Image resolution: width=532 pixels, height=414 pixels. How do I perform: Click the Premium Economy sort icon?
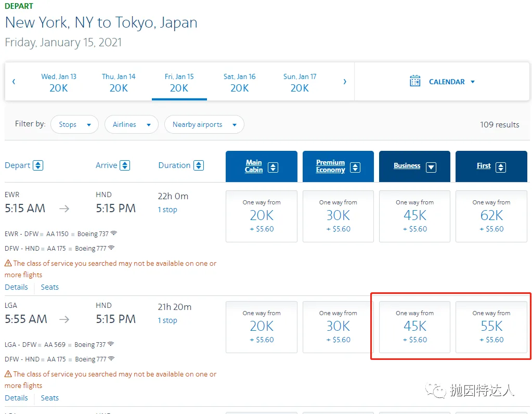(x=355, y=167)
